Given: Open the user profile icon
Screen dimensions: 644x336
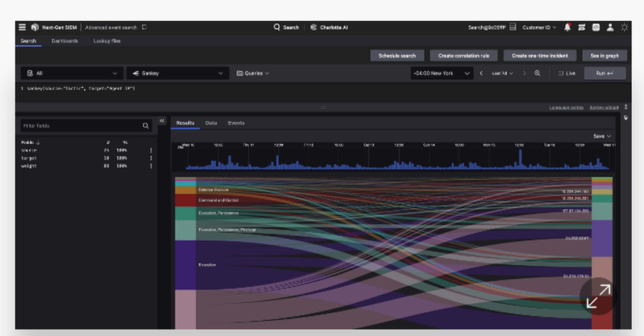Looking at the screenshot, I should tap(611, 27).
